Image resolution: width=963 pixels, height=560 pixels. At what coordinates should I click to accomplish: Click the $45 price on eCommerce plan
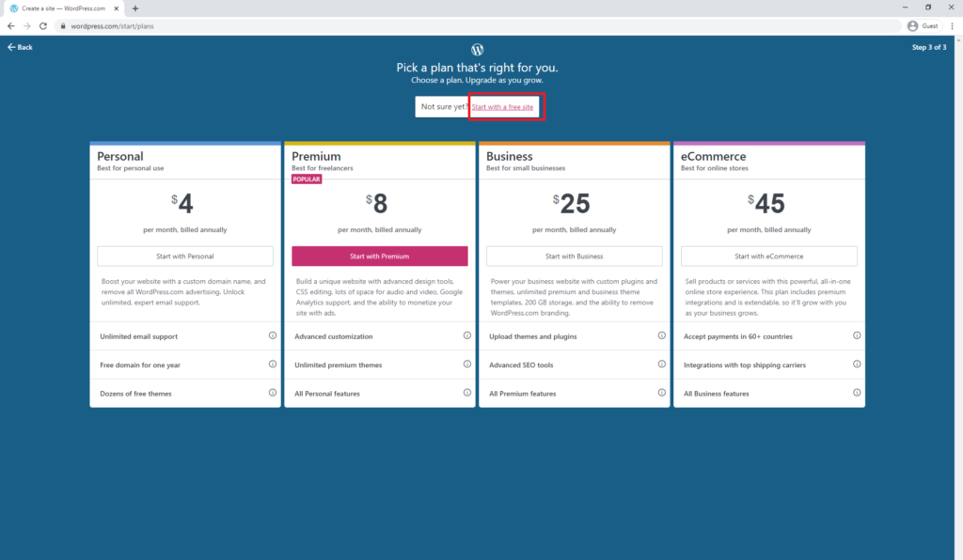click(x=766, y=204)
